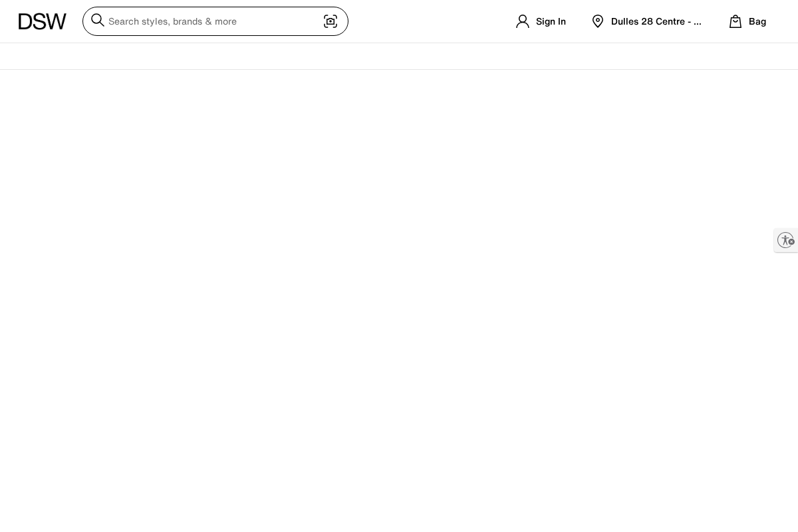Click the store location pin icon
The image size is (798, 532).
598,21
